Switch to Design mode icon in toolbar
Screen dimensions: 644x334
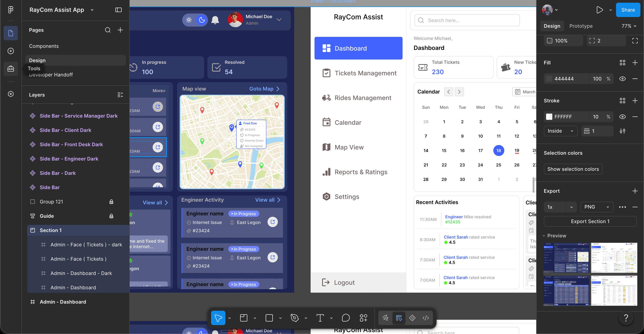click(x=399, y=318)
